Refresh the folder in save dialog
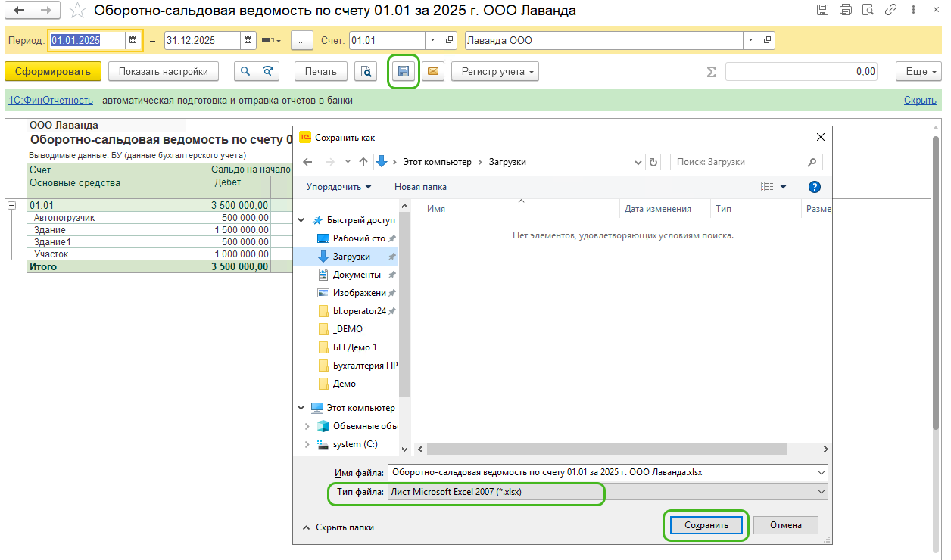951x560 pixels. [653, 162]
